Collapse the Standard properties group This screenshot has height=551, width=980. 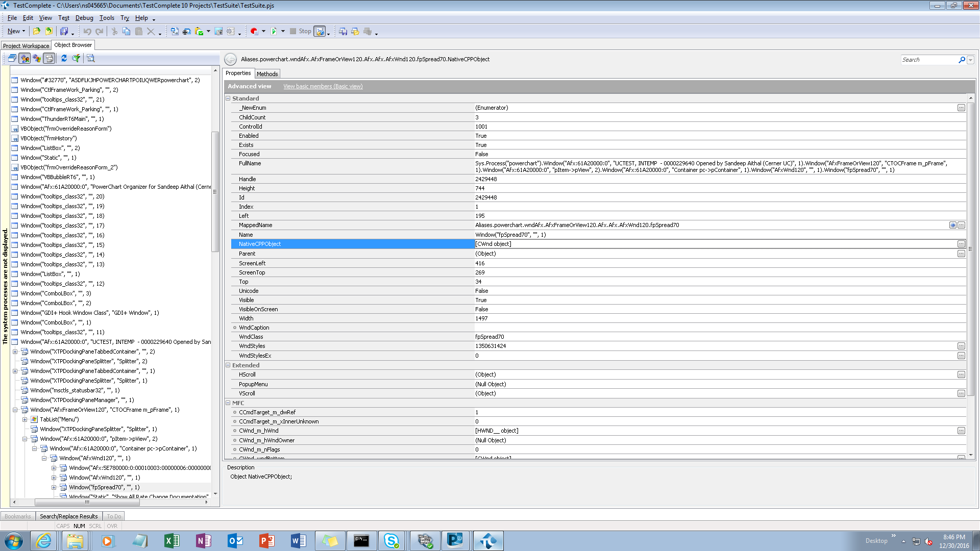[x=228, y=98]
